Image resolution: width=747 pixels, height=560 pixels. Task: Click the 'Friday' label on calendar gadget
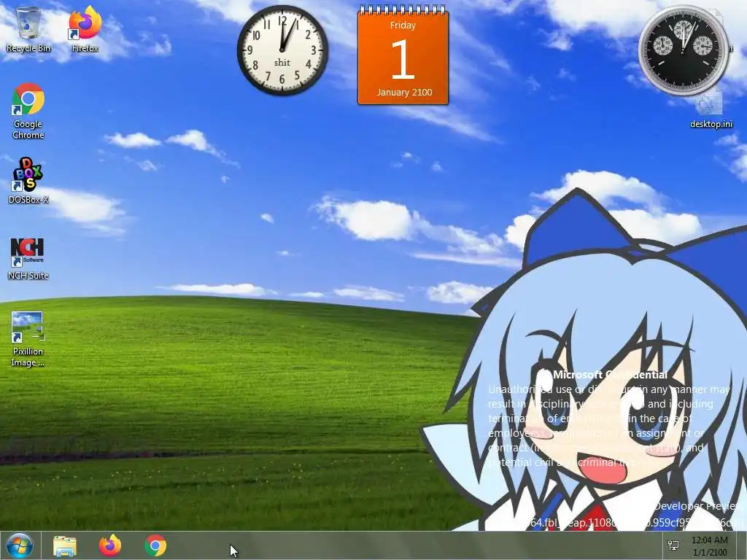pos(403,26)
